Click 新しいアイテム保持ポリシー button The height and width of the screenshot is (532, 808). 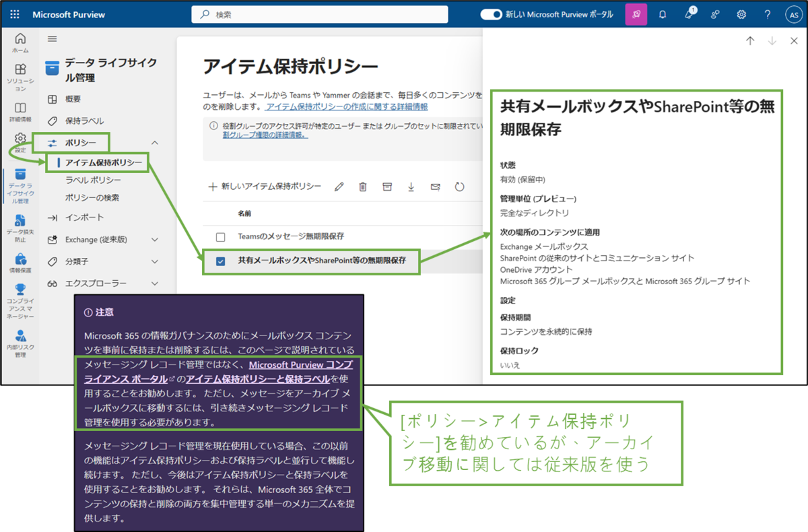(x=265, y=187)
